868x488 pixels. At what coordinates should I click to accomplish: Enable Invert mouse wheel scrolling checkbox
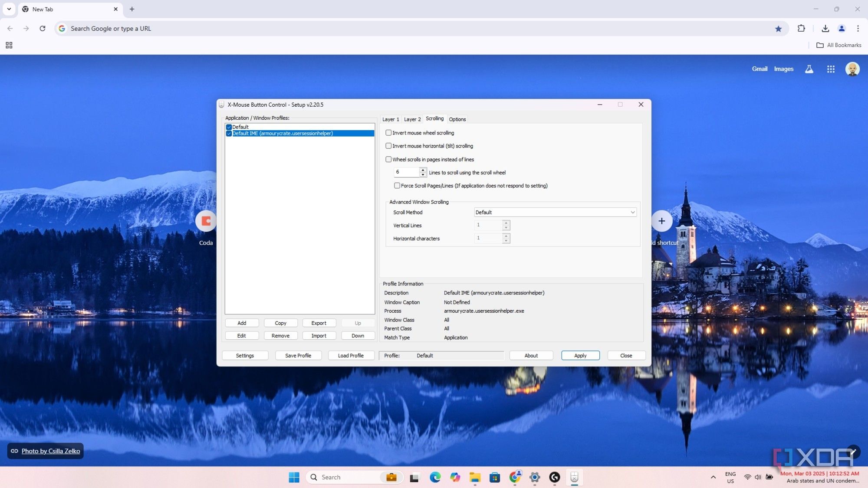[x=388, y=133]
